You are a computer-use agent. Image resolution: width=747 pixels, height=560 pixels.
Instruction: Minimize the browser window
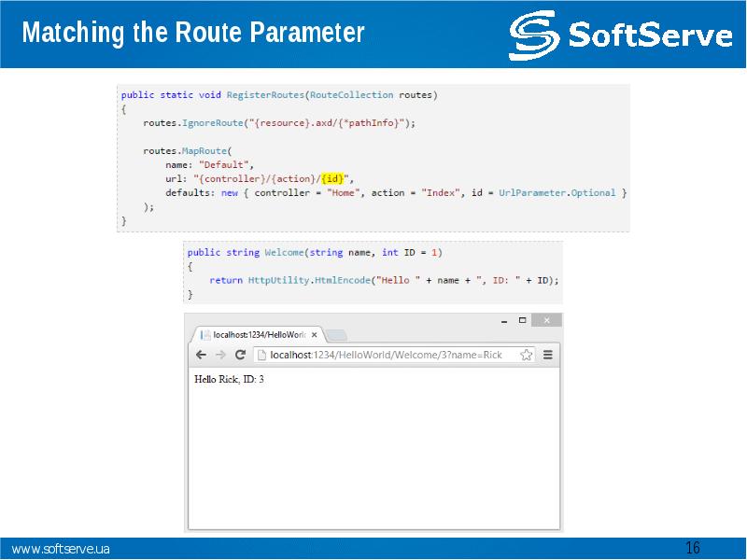click(x=504, y=320)
